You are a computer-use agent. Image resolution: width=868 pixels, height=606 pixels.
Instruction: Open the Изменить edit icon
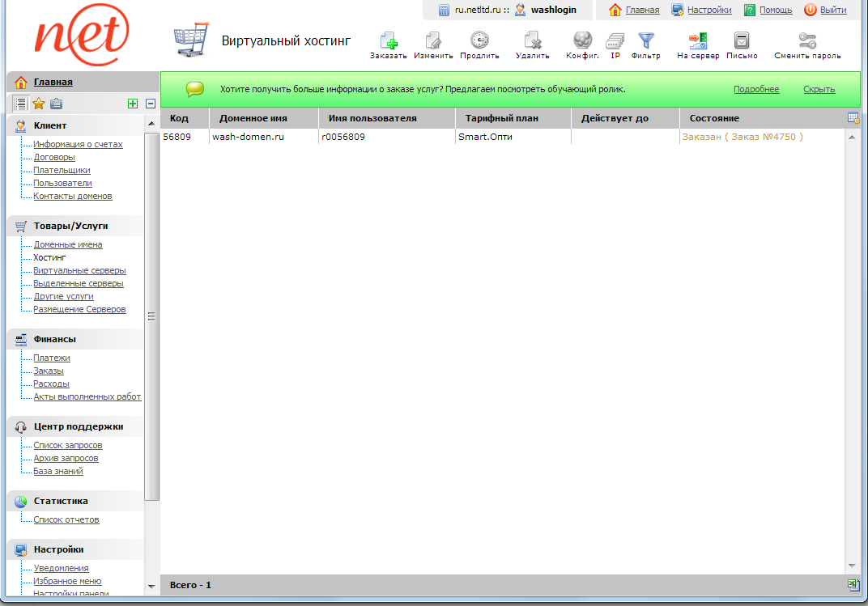click(x=433, y=40)
